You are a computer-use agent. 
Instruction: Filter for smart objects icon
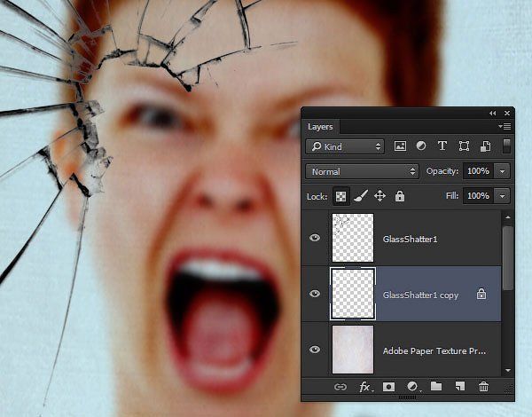click(485, 146)
